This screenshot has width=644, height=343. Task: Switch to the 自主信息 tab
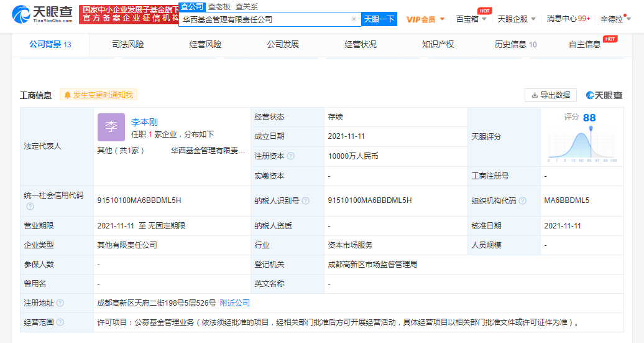pyautogui.click(x=585, y=44)
